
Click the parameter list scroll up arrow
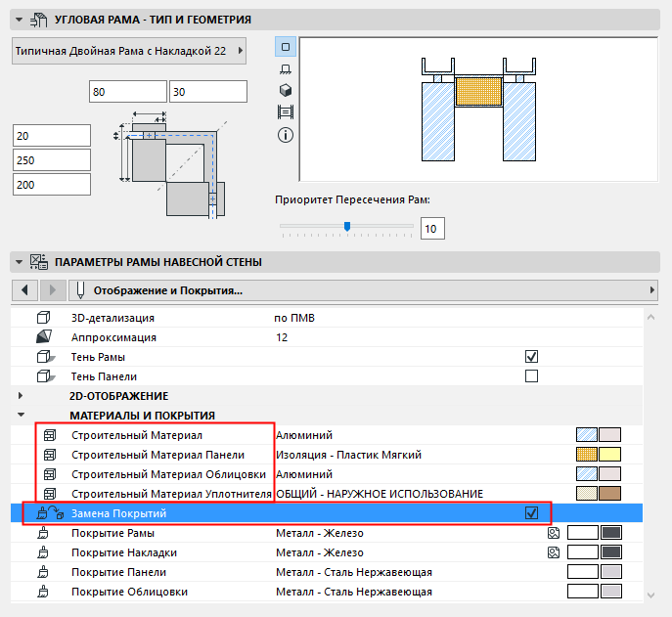pos(651,317)
